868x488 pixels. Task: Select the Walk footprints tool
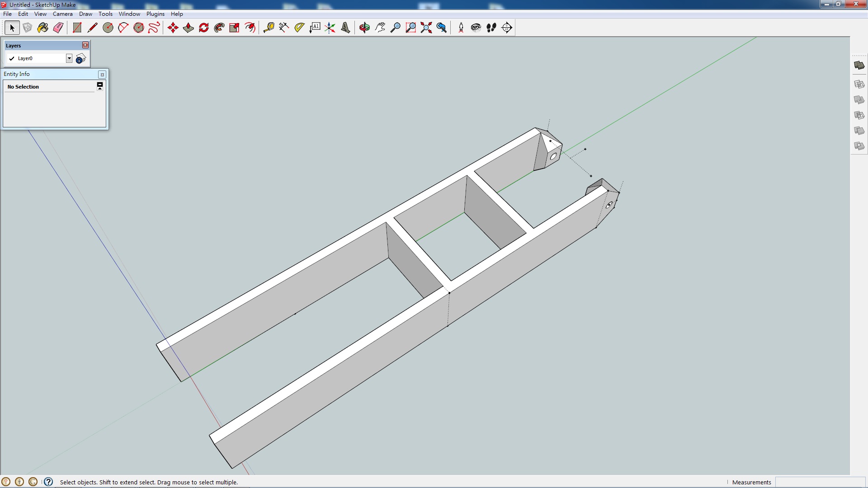[491, 28]
